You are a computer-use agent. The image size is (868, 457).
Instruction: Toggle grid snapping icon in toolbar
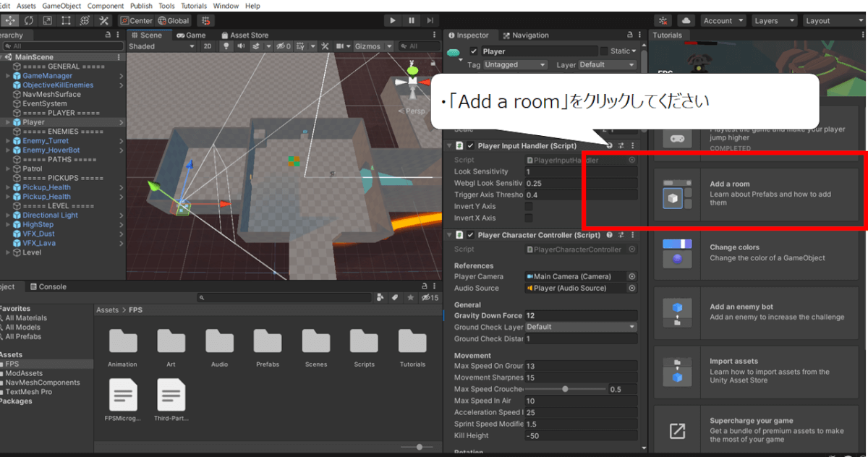tap(205, 20)
